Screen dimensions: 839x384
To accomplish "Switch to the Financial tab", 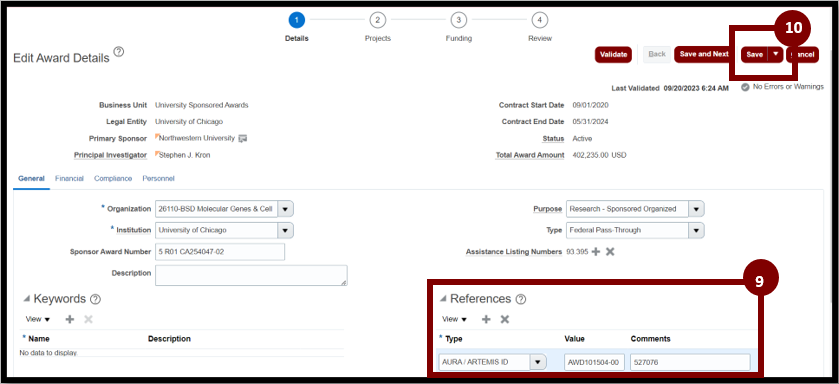I will (69, 179).
